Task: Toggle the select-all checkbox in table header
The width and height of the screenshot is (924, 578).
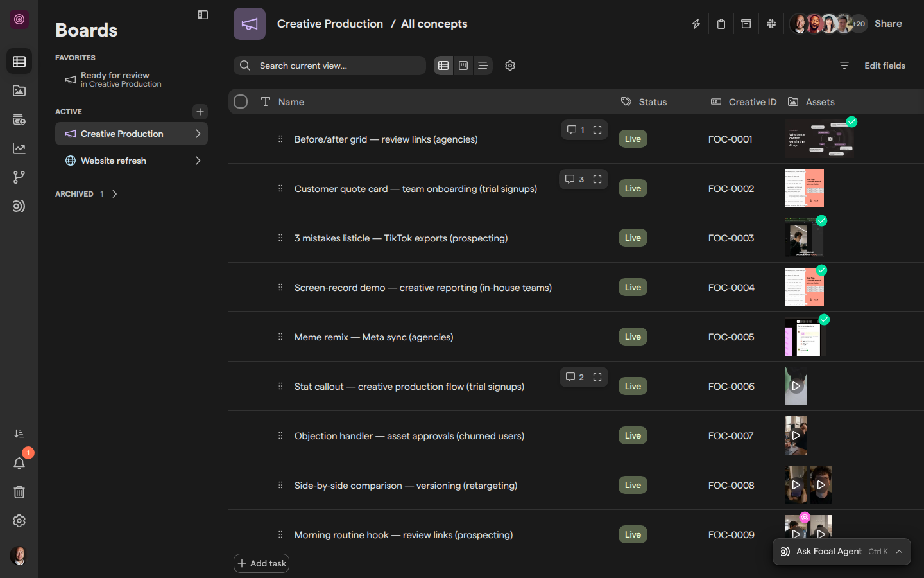Action: pos(241,101)
